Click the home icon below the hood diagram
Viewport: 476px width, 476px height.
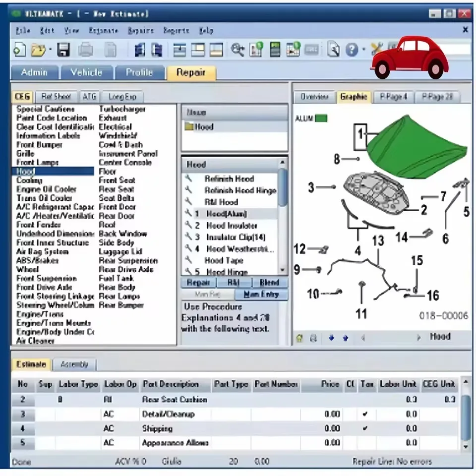click(x=299, y=338)
